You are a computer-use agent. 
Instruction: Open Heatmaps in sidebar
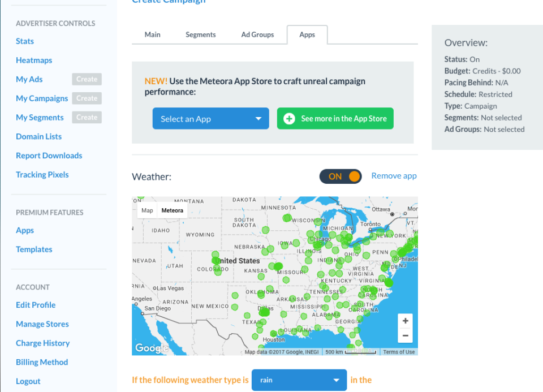coord(34,61)
